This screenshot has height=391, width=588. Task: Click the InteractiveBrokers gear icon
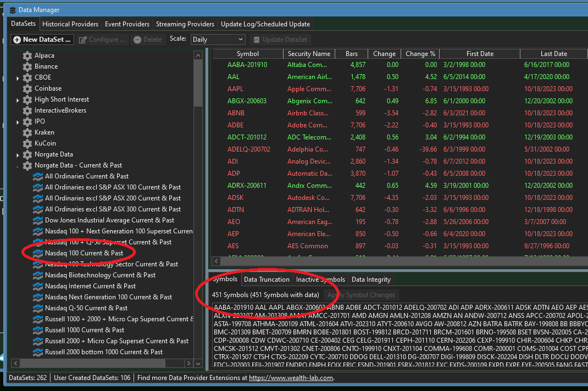(x=27, y=110)
